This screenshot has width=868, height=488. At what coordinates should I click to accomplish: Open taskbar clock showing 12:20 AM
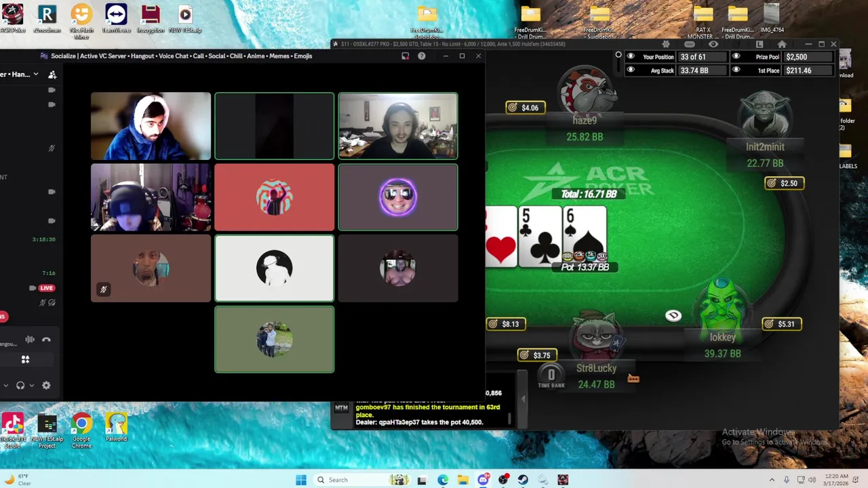tap(835, 480)
